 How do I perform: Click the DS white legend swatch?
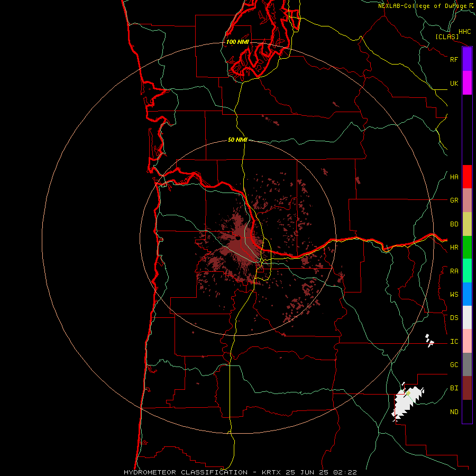click(467, 317)
